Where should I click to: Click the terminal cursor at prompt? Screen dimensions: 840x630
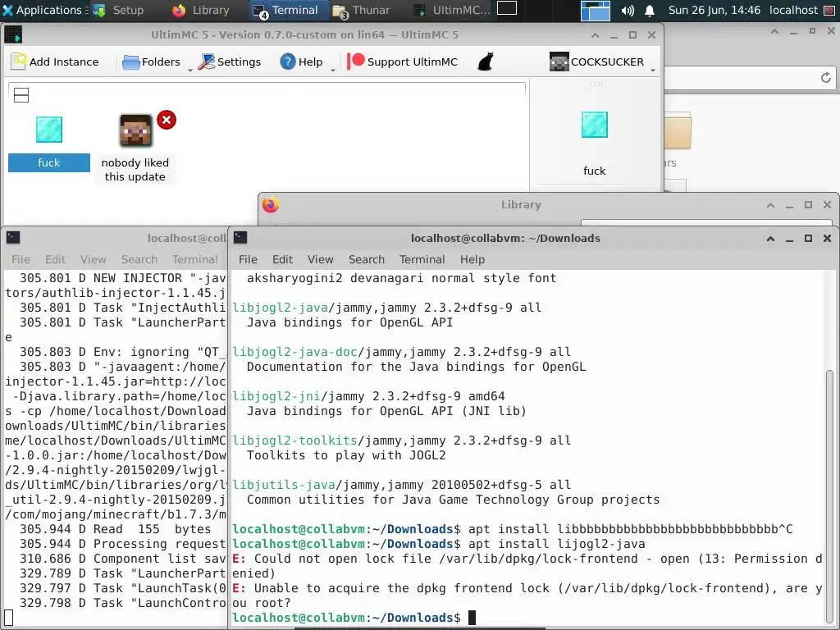point(472,618)
